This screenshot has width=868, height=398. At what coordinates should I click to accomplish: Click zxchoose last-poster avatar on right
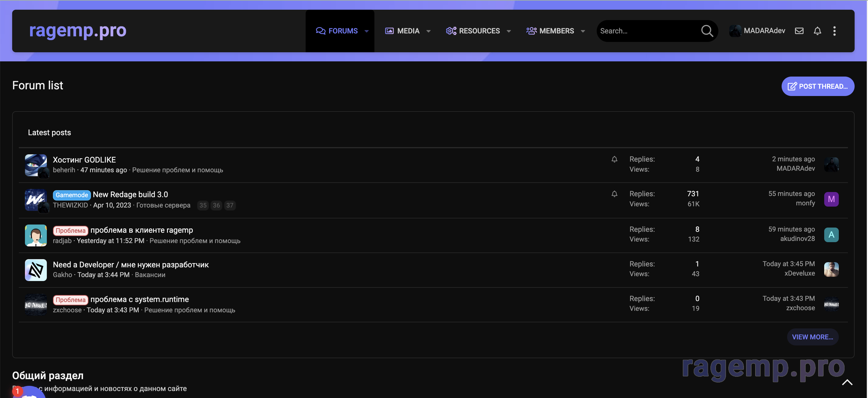click(831, 304)
